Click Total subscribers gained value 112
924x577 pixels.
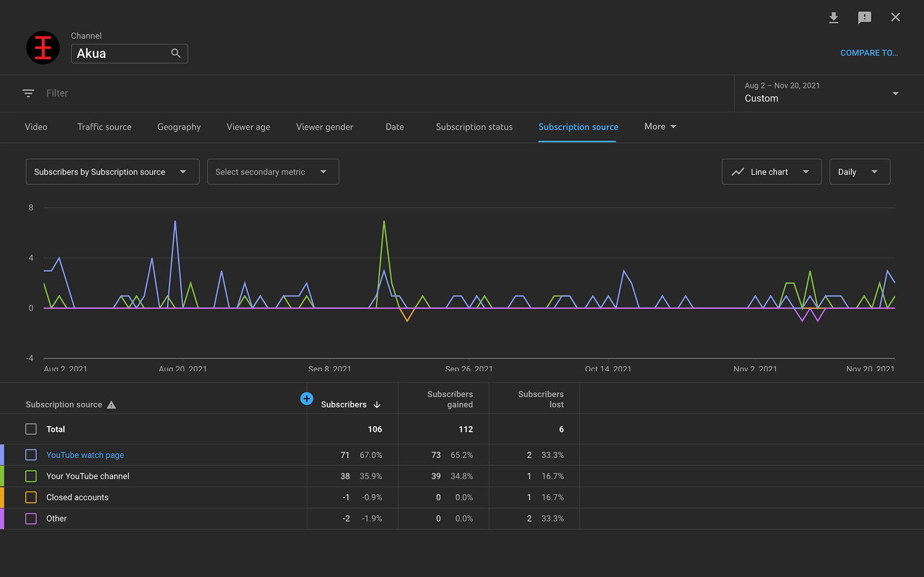pyautogui.click(x=465, y=429)
